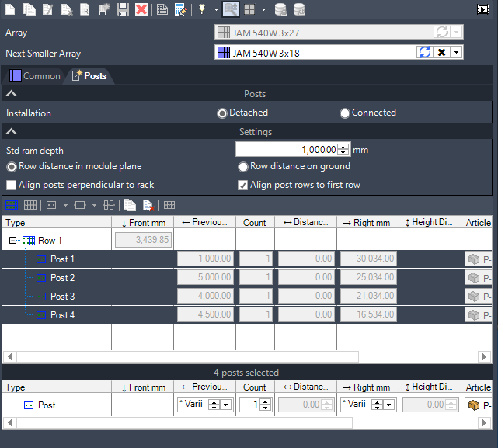
Task: Click the four-square grid view icon
Action: coord(249,9)
